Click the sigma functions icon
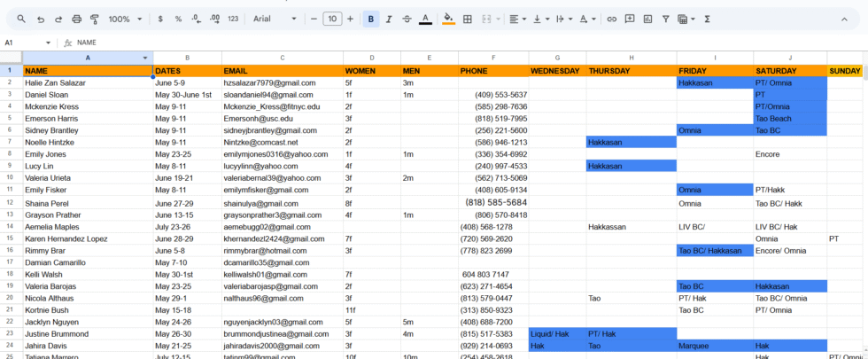The image size is (868, 359). click(x=706, y=19)
